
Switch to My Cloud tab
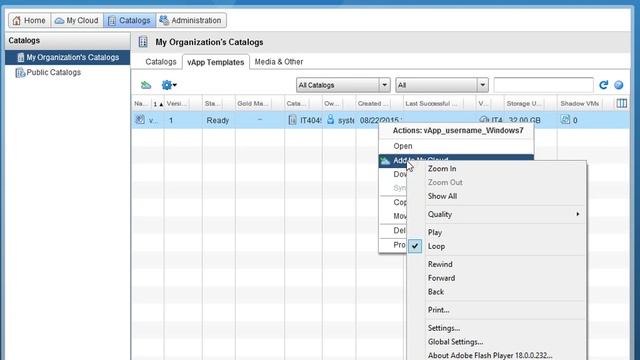pos(77,20)
